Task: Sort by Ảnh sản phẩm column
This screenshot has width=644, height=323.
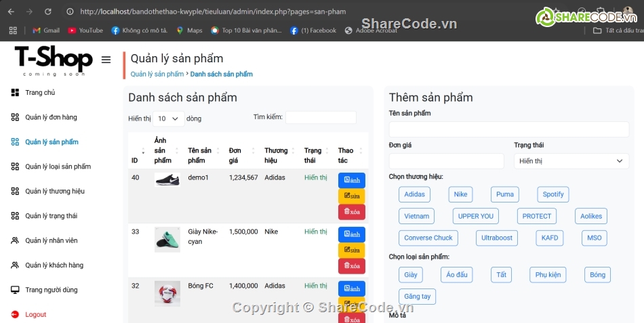Action: [167, 150]
